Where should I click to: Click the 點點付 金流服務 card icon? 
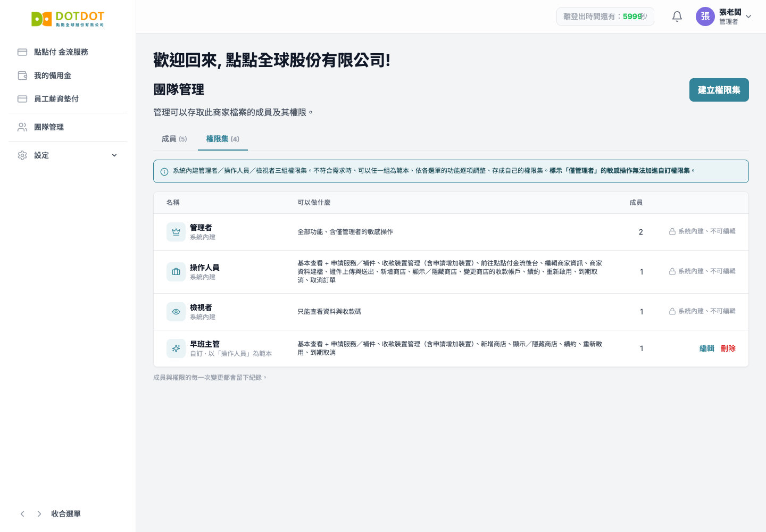[x=22, y=52]
